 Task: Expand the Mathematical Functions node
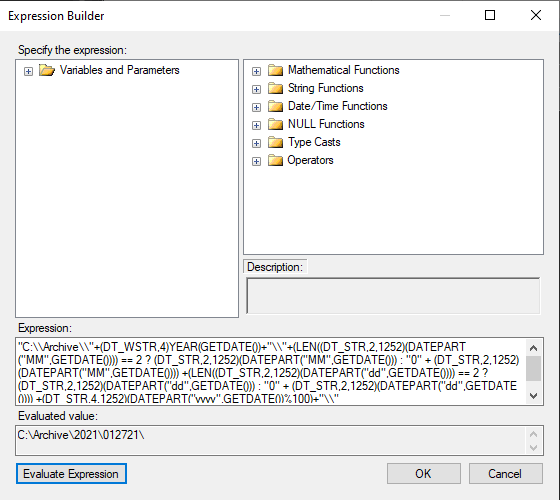tap(256, 71)
